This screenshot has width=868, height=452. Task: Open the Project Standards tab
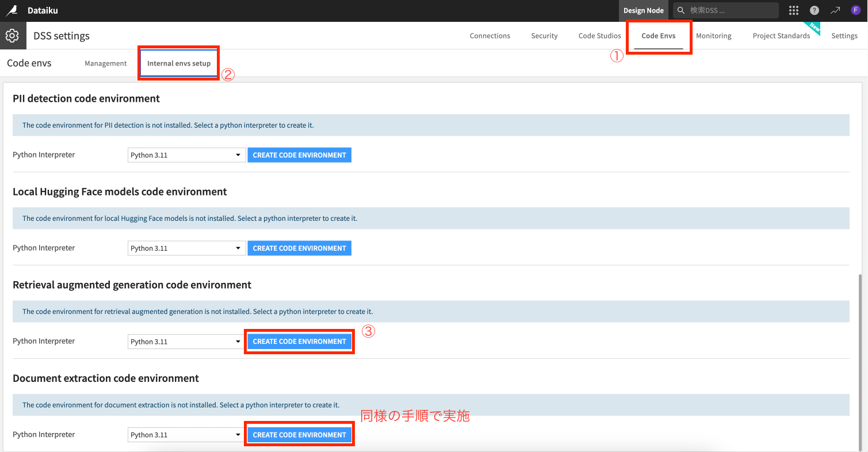tap(781, 36)
